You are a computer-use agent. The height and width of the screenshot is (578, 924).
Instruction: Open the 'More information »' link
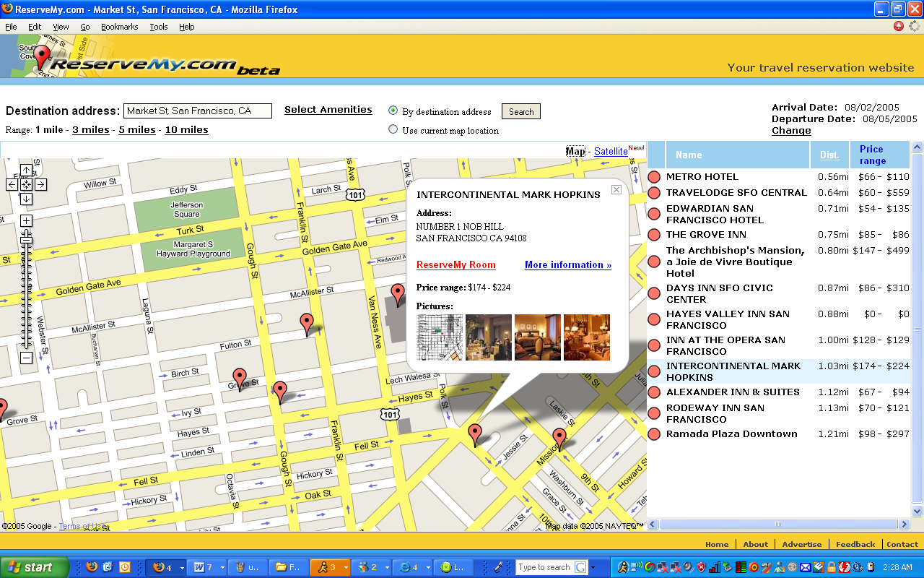(x=568, y=265)
